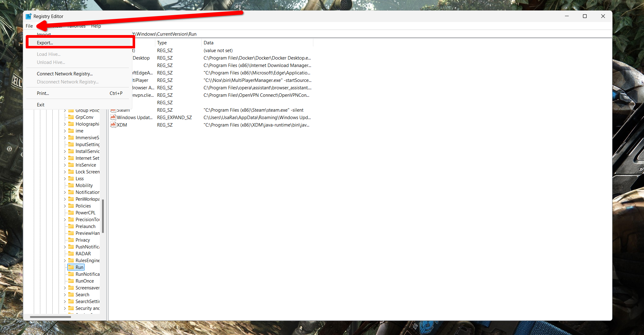Click the Type column header
This screenshot has height=335, width=644.
162,42
